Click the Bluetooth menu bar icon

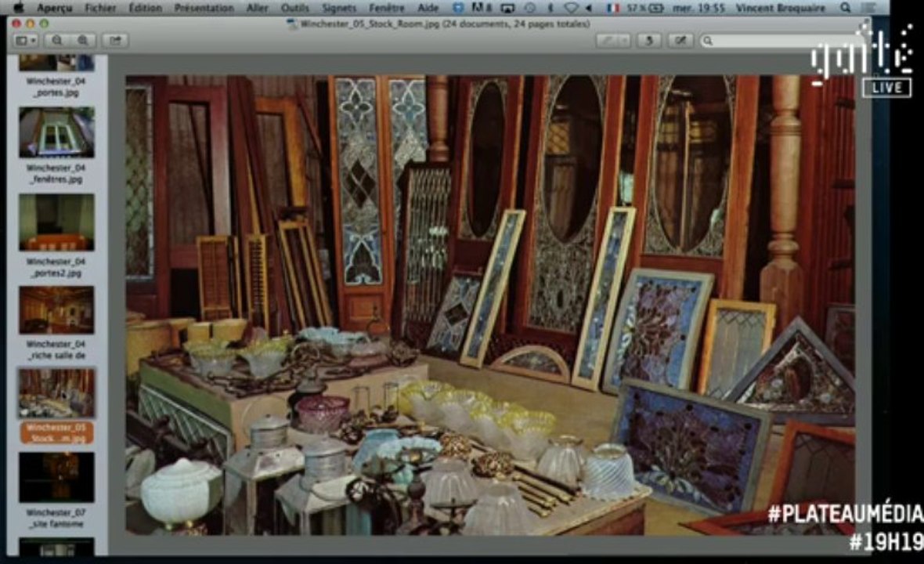pos(550,9)
